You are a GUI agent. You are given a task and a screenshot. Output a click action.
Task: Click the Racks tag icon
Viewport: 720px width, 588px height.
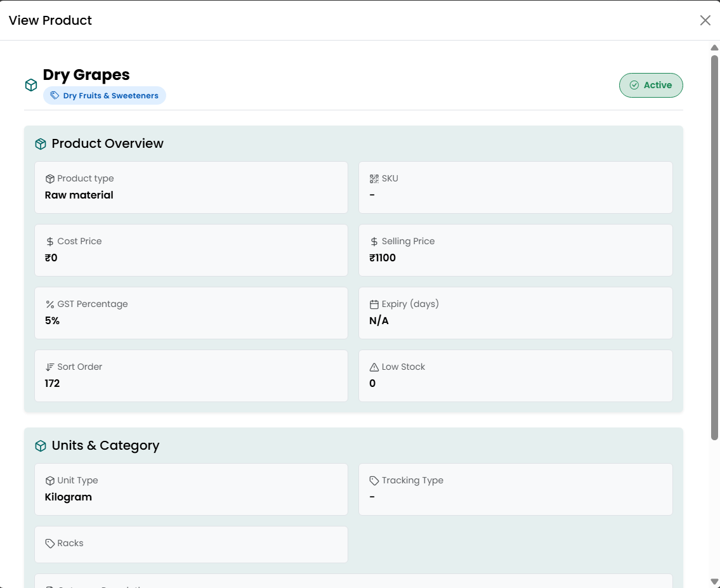(50, 544)
